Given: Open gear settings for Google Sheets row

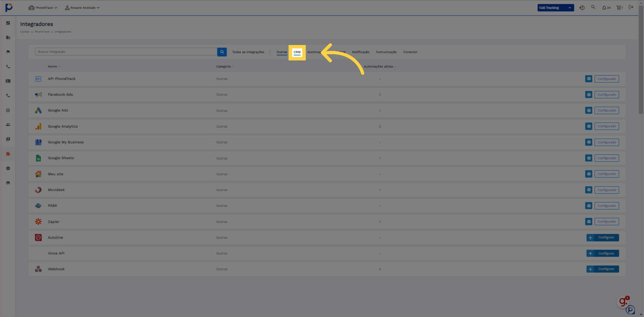Looking at the screenshot, I should coord(589,158).
